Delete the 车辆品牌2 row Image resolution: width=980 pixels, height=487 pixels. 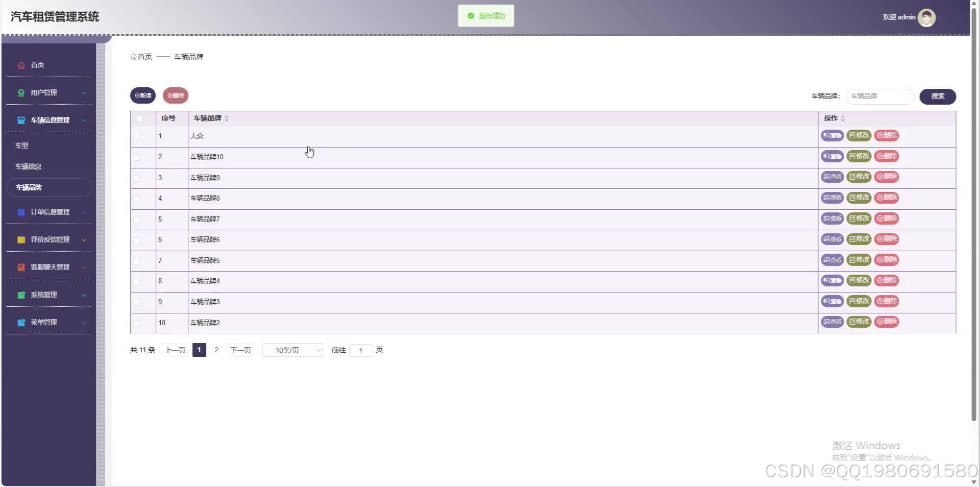[x=887, y=322]
